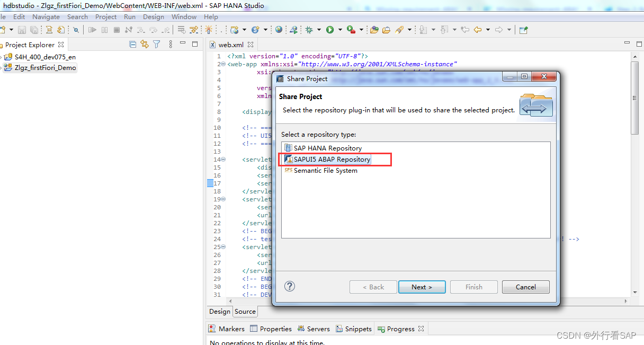The image size is (644, 345).
Task: Collapse all in Project Explorer
Action: (133, 45)
